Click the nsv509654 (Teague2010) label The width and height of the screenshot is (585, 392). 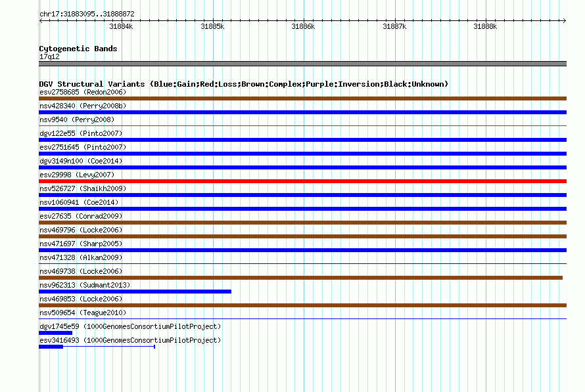(83, 313)
